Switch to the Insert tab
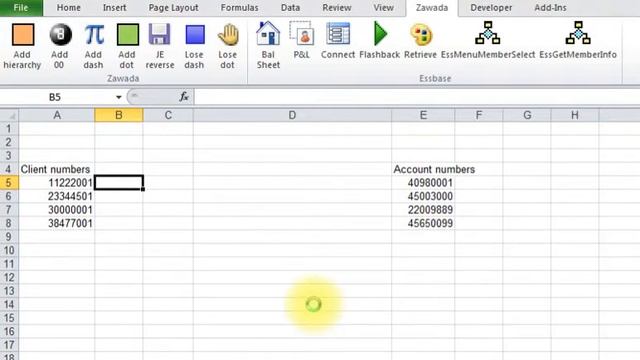Screen dimensions: 640x360 (115, 8)
